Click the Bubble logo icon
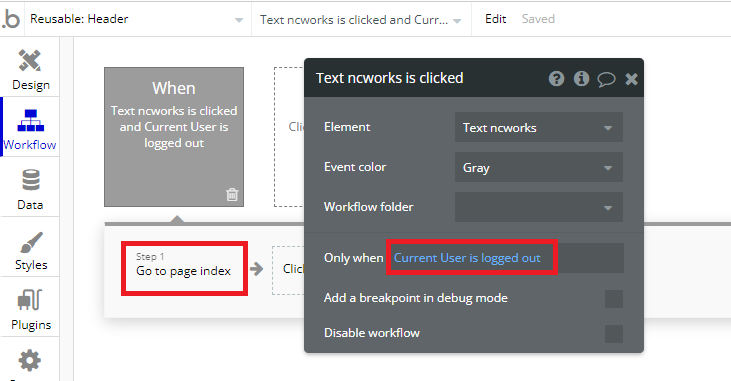Image resolution: width=731 pixels, height=381 pixels. (x=11, y=20)
